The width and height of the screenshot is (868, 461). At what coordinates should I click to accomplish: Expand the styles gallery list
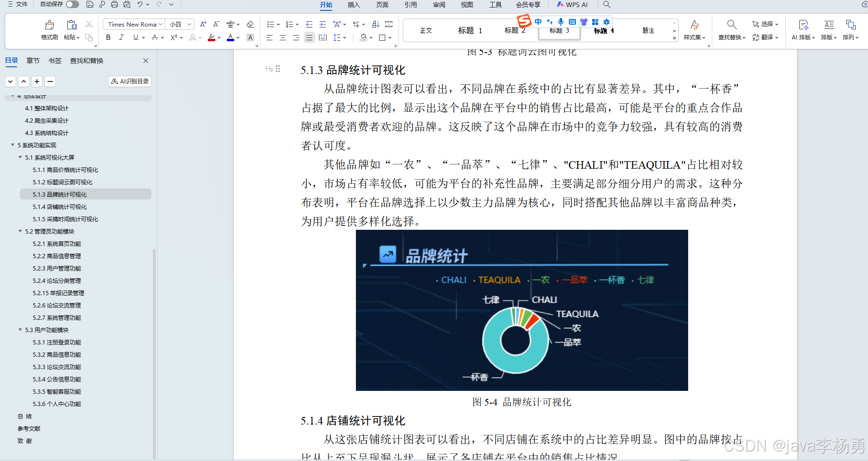674,38
